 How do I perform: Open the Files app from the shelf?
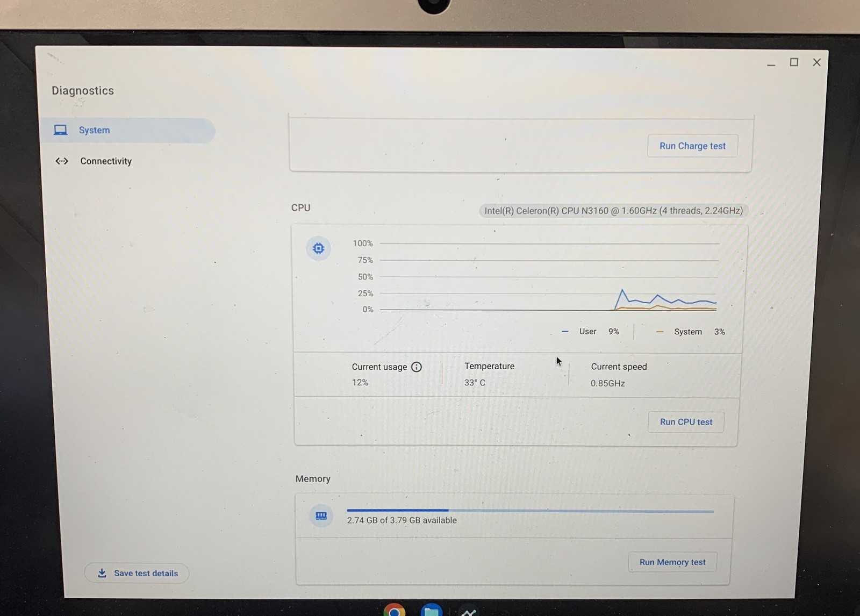click(431, 610)
